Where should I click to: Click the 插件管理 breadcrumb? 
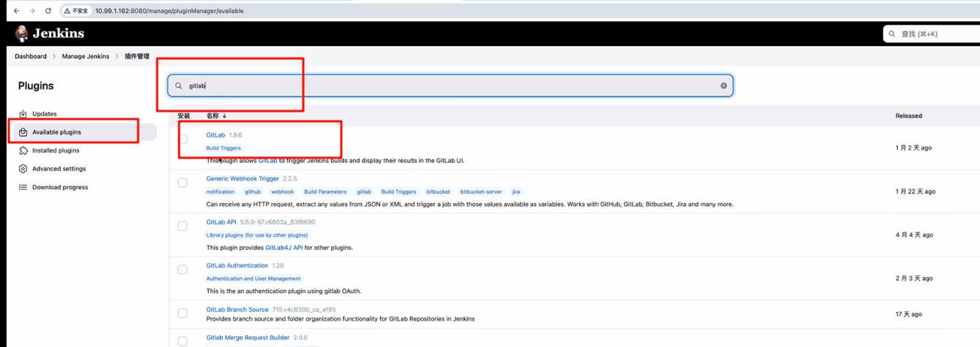(137, 56)
